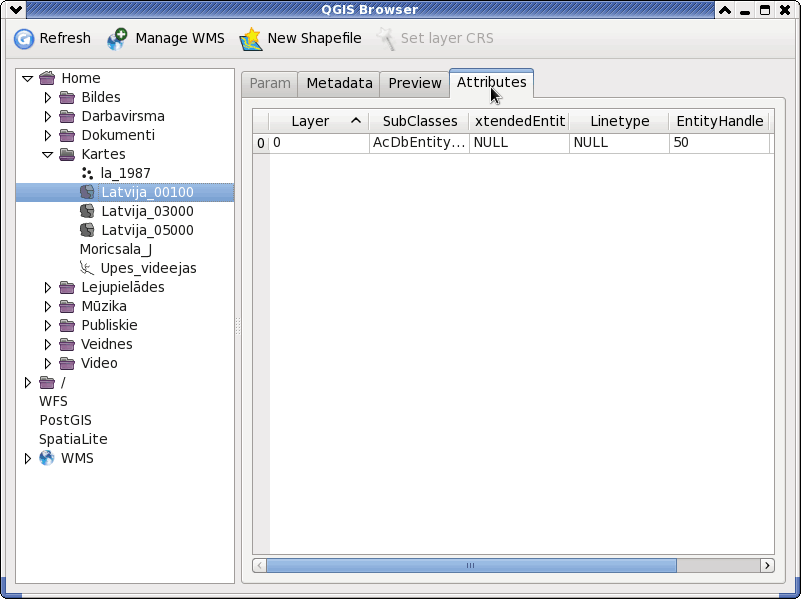Click the AcDbEntity... cell
This screenshot has height=599, width=801.
(419, 142)
